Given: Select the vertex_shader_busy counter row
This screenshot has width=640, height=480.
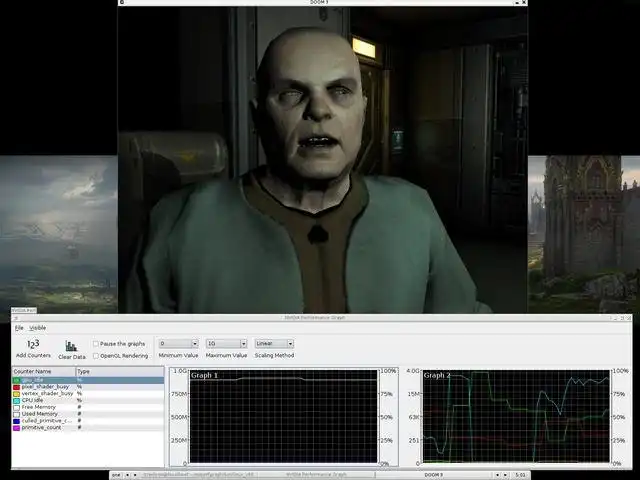Looking at the screenshot, I should (x=88, y=394).
